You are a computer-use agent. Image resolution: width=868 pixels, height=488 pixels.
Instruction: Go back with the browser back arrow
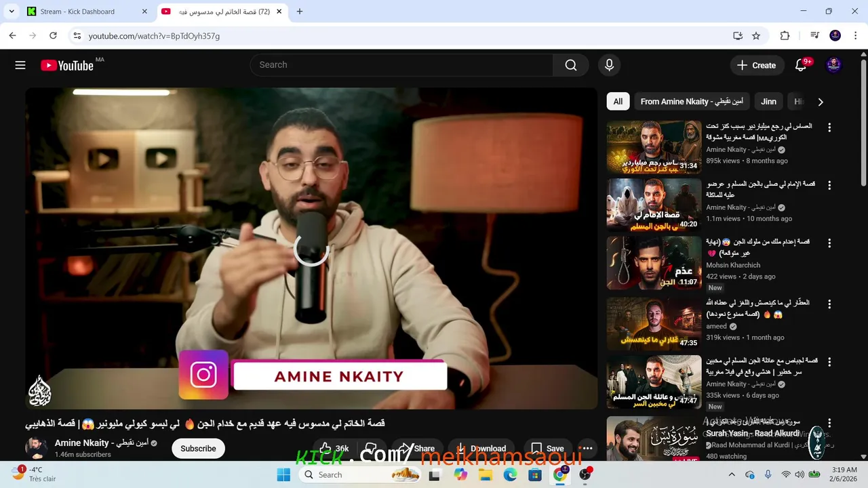coord(12,36)
